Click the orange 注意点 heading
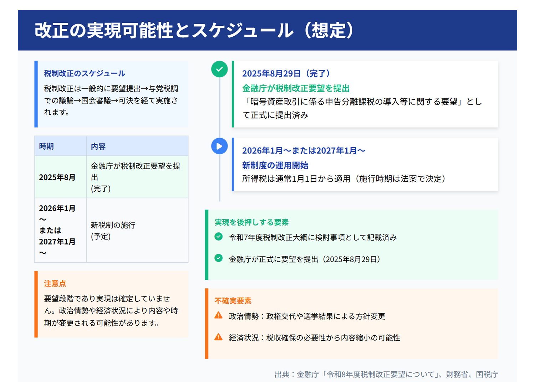 coord(55,284)
